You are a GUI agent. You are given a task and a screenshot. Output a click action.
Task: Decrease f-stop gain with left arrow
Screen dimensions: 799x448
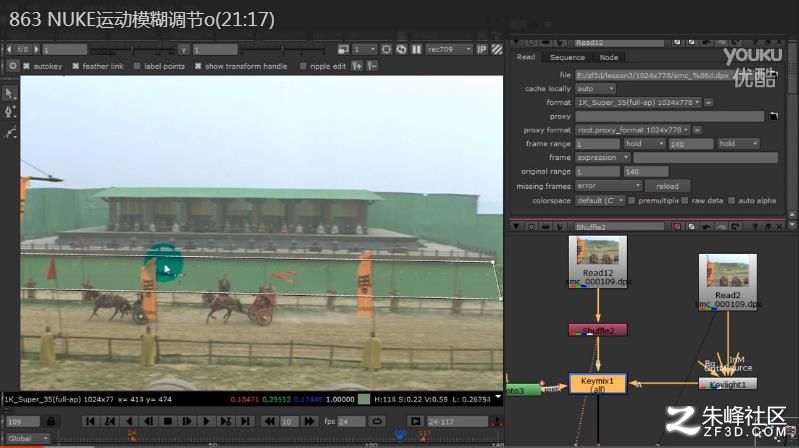(x=9, y=49)
